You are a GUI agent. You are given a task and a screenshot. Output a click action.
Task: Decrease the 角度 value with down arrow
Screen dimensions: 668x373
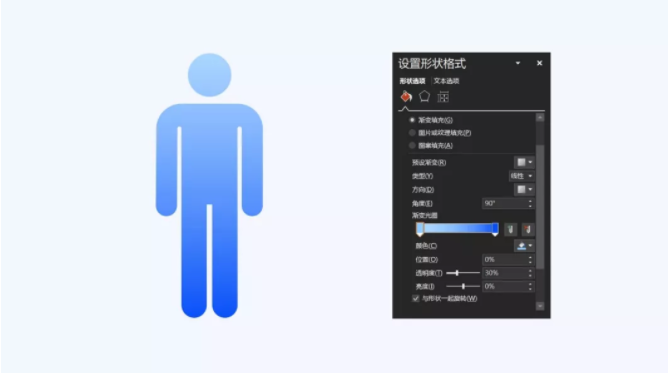(x=530, y=206)
